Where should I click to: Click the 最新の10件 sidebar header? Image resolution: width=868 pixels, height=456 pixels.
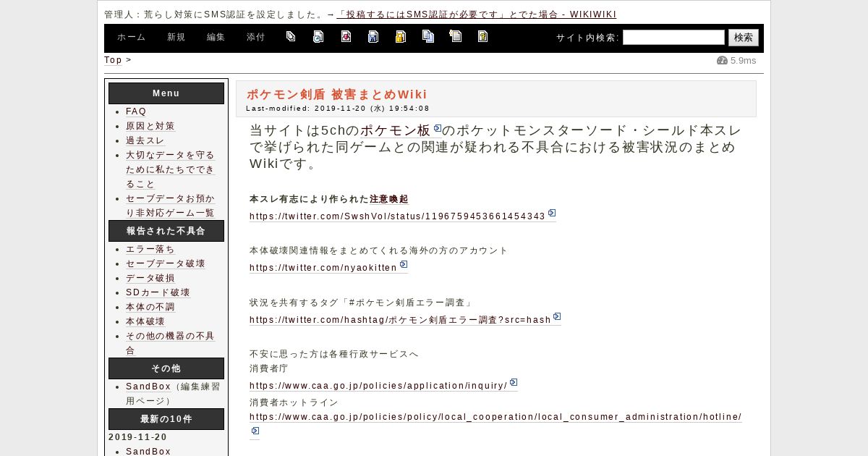tap(166, 419)
